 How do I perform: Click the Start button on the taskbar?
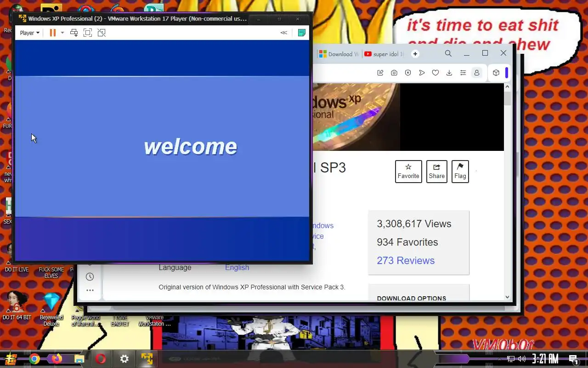(11, 359)
